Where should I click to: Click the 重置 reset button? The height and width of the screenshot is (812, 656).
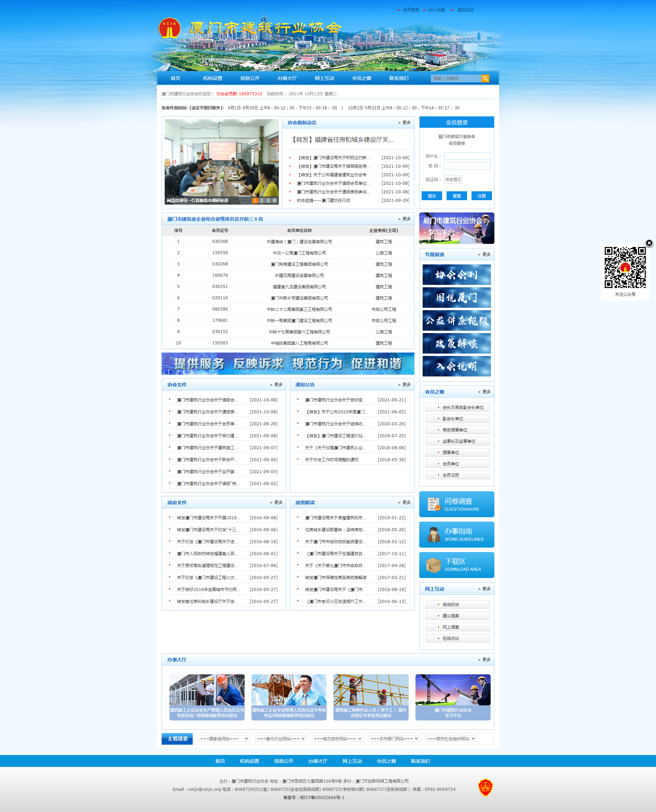pos(456,196)
